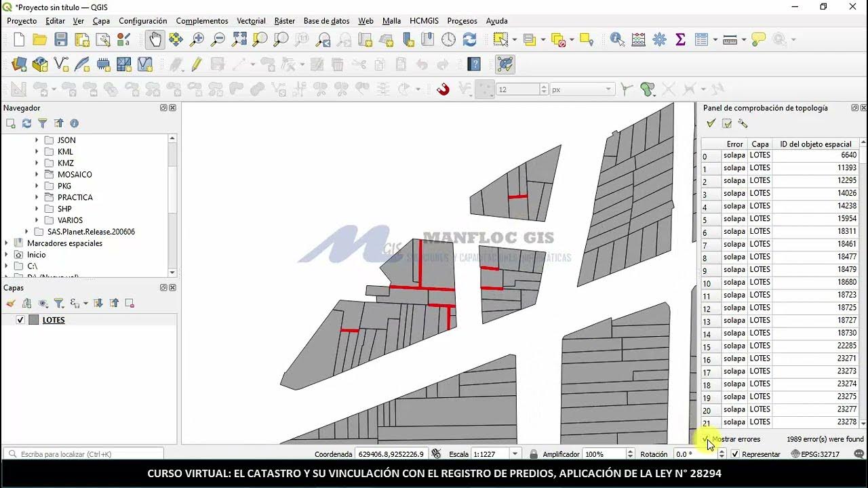Configure topology rules with the wrench icon
The image size is (868, 488).
click(x=743, y=123)
